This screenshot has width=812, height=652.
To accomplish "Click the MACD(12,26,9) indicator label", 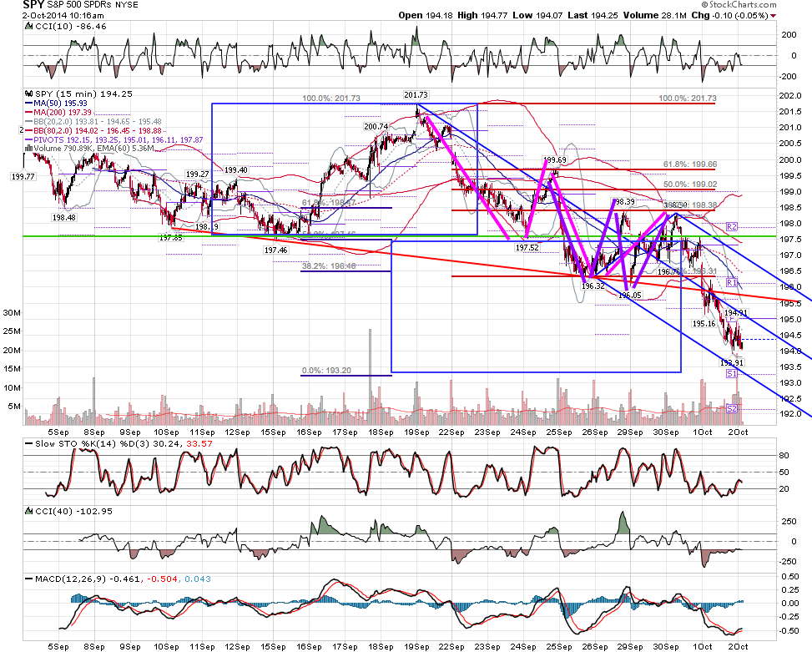I will pos(123,579).
